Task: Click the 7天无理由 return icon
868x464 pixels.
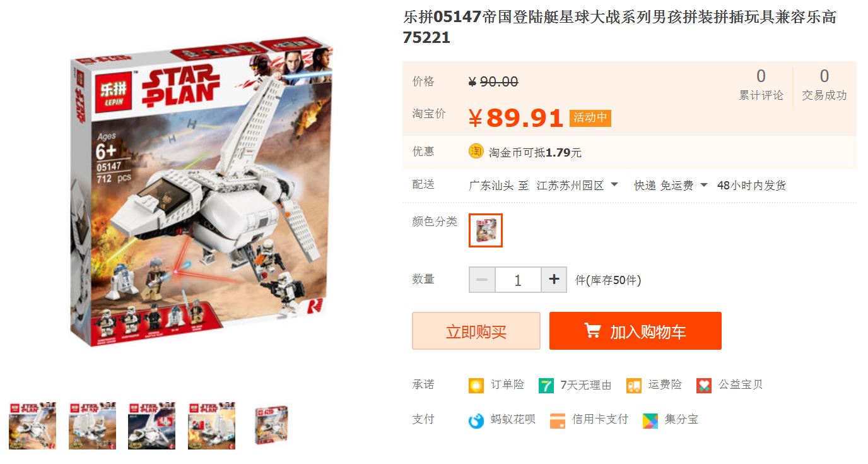Action: point(546,385)
